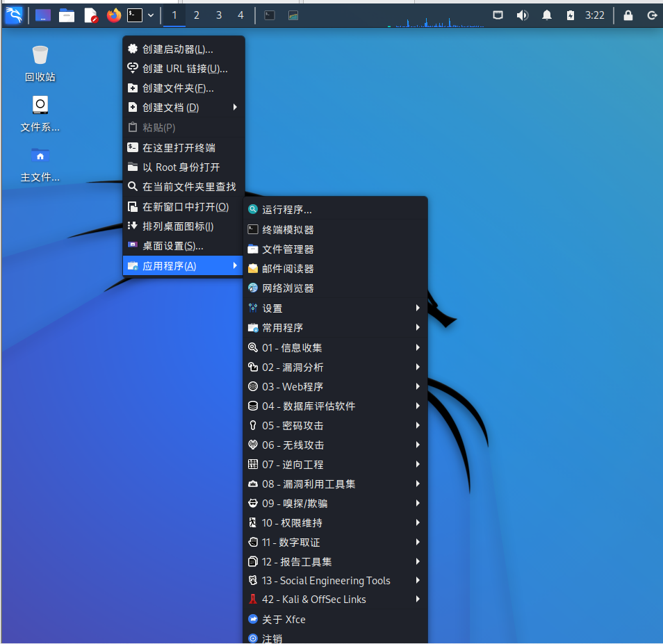663x644 pixels.
Task: Launch Firefox from the top panel
Action: tap(113, 16)
